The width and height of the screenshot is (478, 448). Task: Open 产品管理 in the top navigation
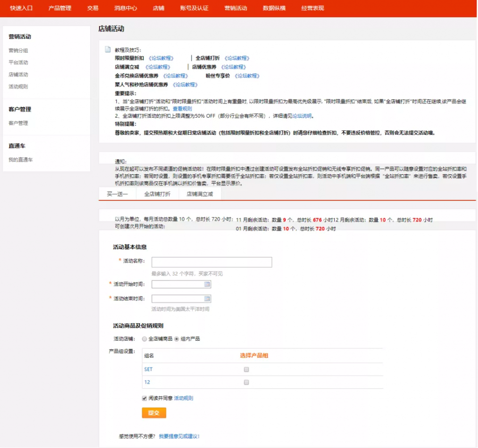click(x=60, y=8)
